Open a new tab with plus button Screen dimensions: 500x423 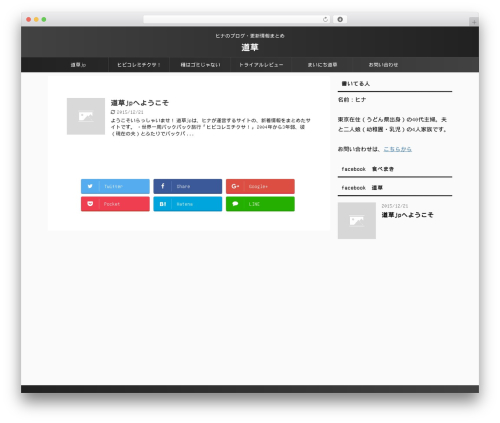[474, 22]
